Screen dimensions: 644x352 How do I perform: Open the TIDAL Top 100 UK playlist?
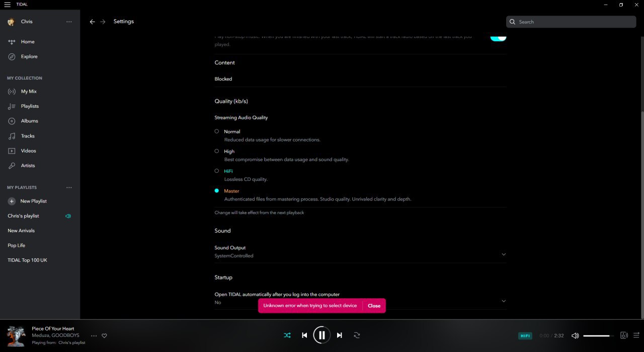(27, 260)
